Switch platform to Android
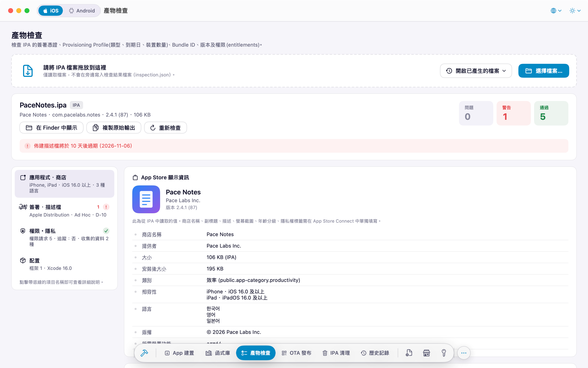The width and height of the screenshot is (588, 368). click(82, 11)
